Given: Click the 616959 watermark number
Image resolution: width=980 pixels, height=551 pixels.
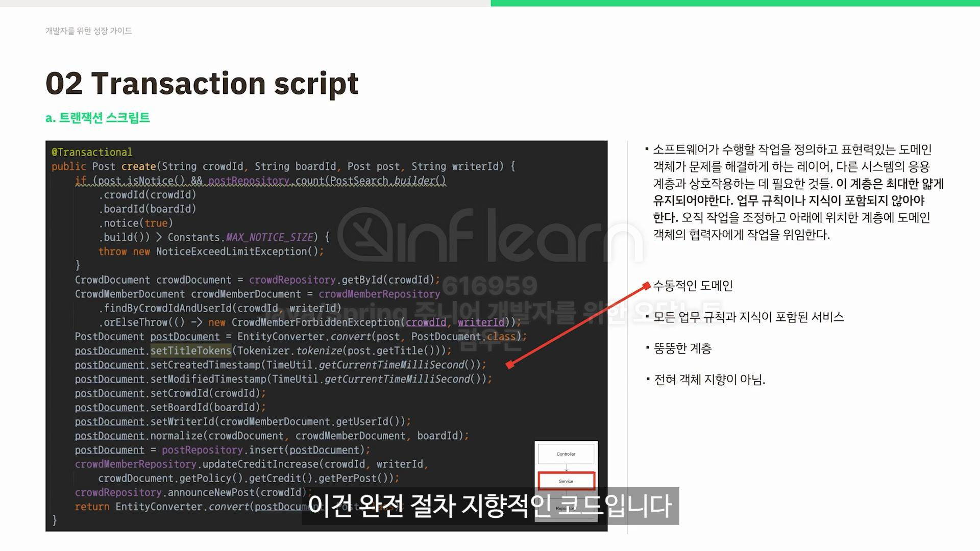Looking at the screenshot, I should coord(489,286).
